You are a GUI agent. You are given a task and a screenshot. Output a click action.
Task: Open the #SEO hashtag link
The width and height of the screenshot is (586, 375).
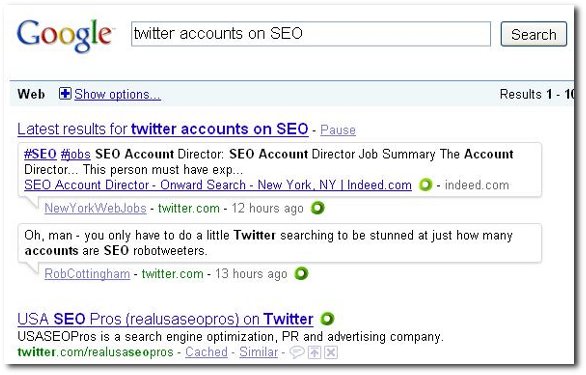coord(40,154)
